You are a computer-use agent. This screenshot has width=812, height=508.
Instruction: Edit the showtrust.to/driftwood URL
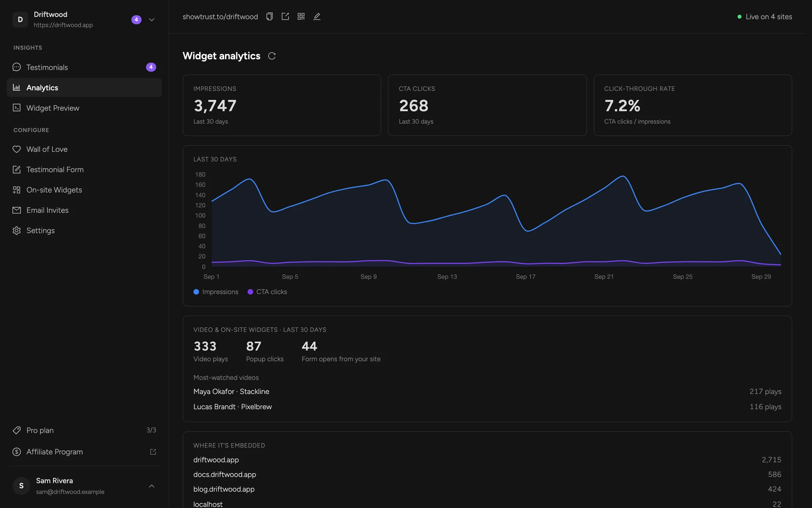tap(317, 17)
